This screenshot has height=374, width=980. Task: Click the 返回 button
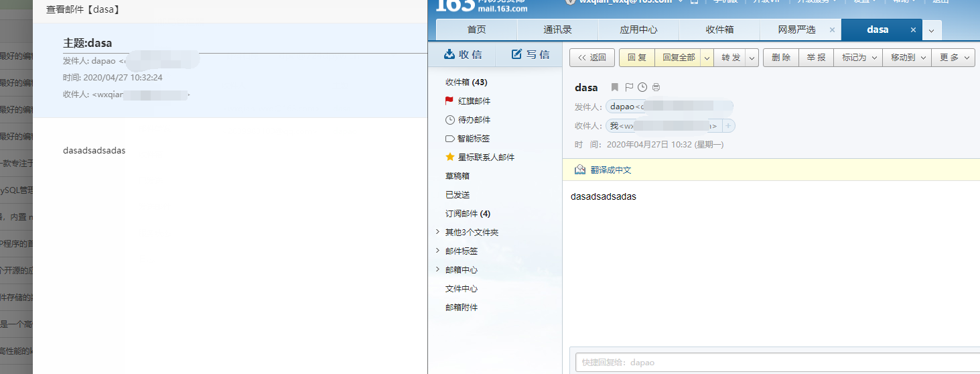pos(592,58)
